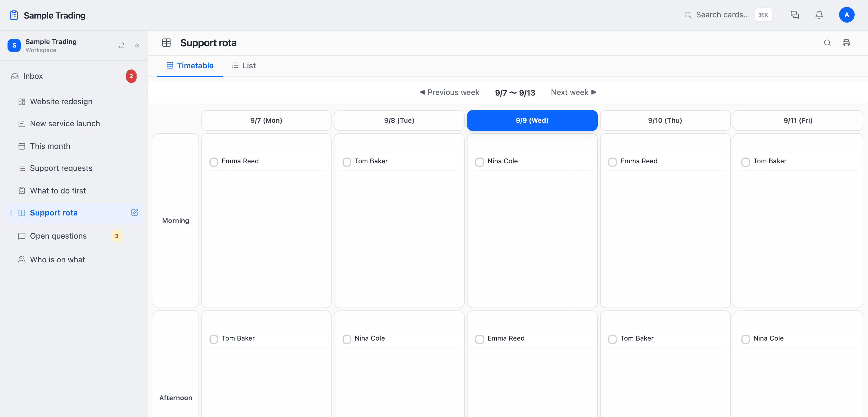Click the drag handle beside Support rota
868x417 pixels.
tap(11, 213)
